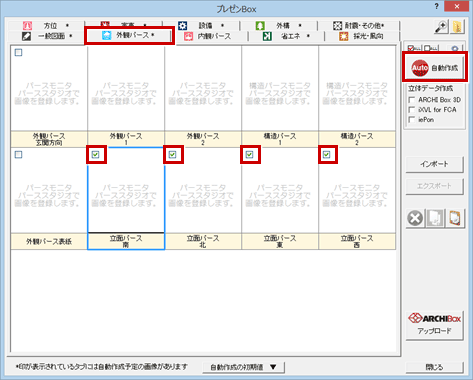The height and width of the screenshot is (380, 473).
Task: Open the 自動作成の初期値 dropdown
Action: 243,367
